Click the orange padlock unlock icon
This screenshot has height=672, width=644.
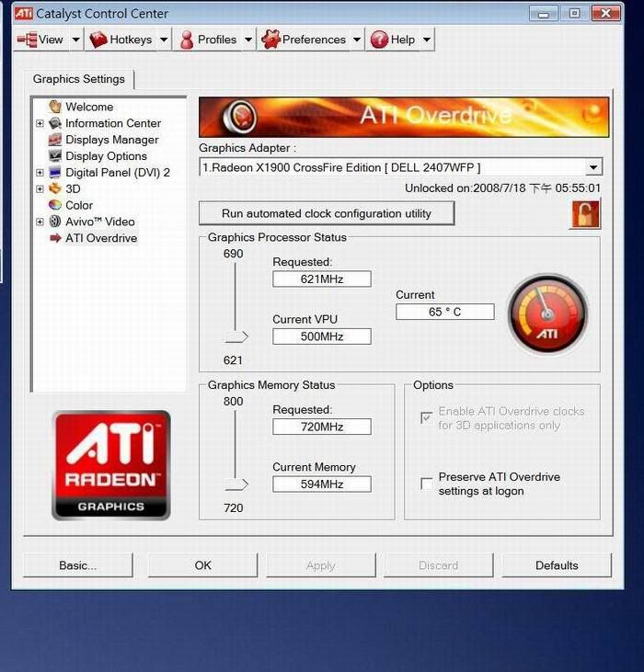pyautogui.click(x=584, y=214)
